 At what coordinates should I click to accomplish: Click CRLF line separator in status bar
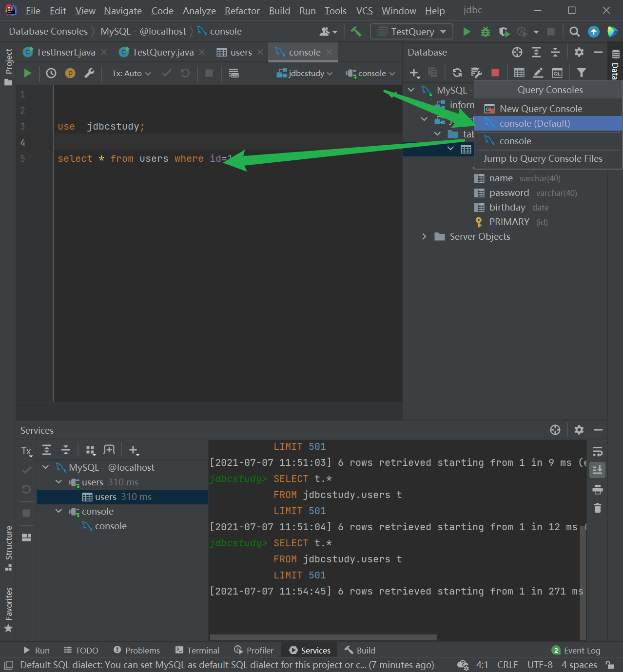(x=507, y=665)
